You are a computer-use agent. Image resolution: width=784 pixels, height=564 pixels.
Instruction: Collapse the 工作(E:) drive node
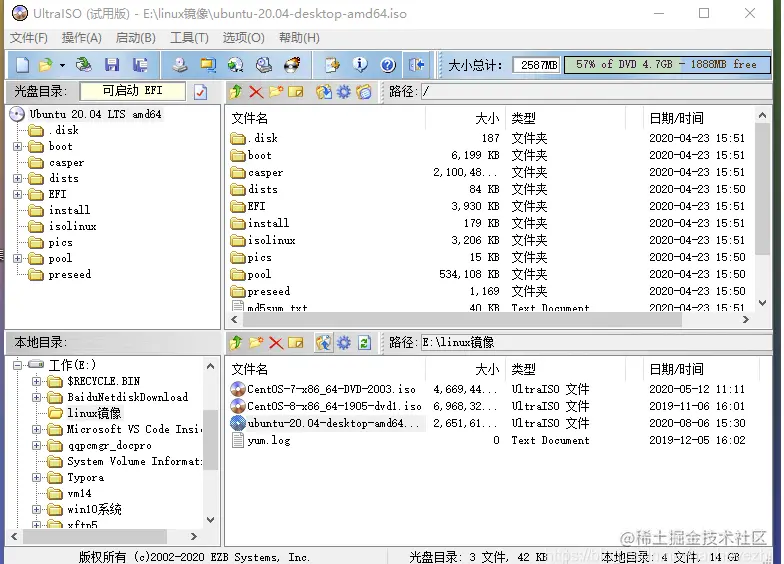click(x=18, y=365)
